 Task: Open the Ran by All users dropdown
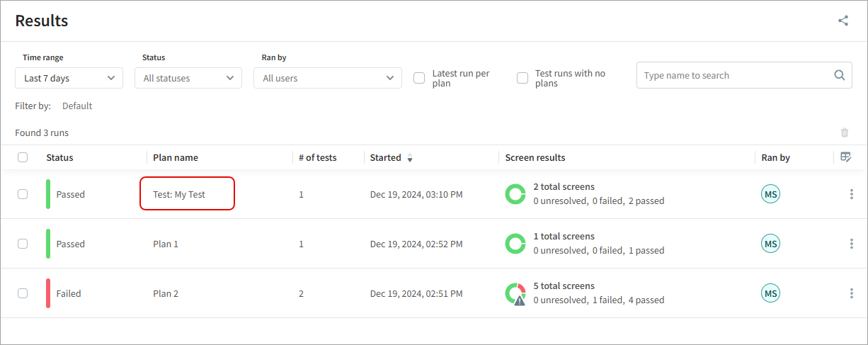point(327,78)
